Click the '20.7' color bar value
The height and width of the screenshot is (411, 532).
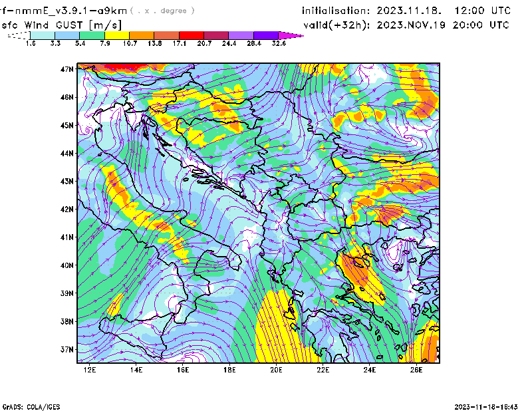click(204, 43)
